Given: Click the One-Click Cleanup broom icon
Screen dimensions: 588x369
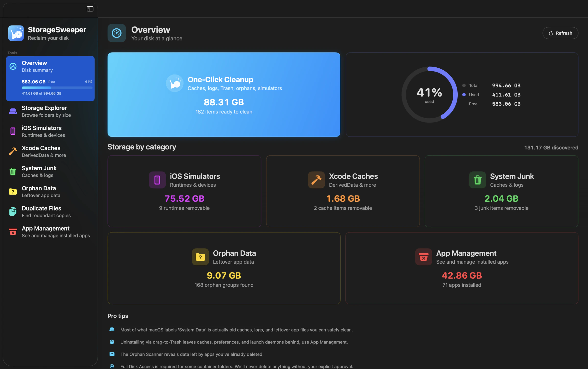Looking at the screenshot, I should coord(175,83).
